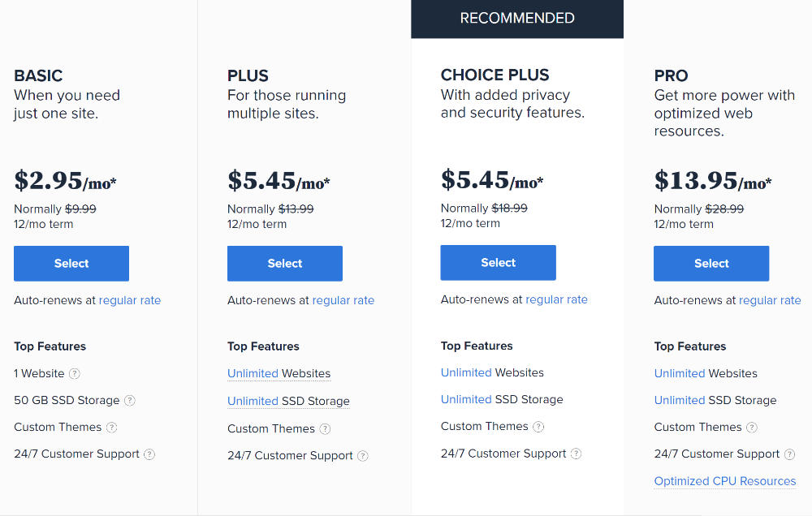
Task: Click help icon next to Basic 1 Website
Action: (x=75, y=374)
